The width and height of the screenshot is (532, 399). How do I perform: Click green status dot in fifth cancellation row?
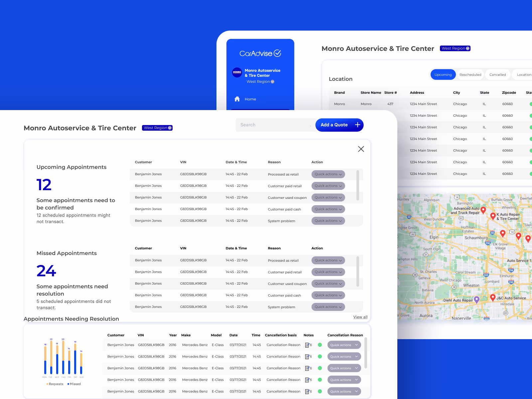coord(320,391)
